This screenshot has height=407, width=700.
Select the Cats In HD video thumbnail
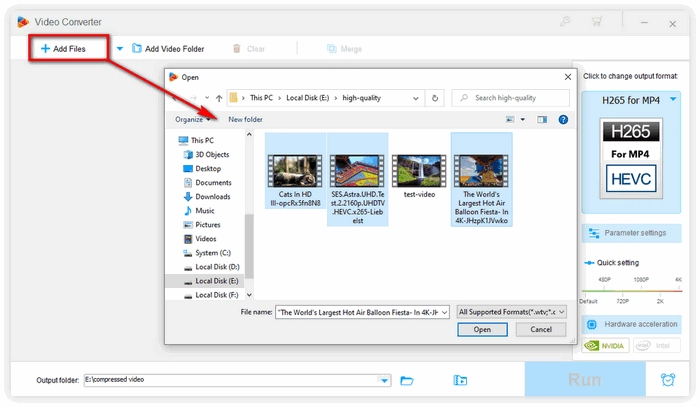point(295,170)
